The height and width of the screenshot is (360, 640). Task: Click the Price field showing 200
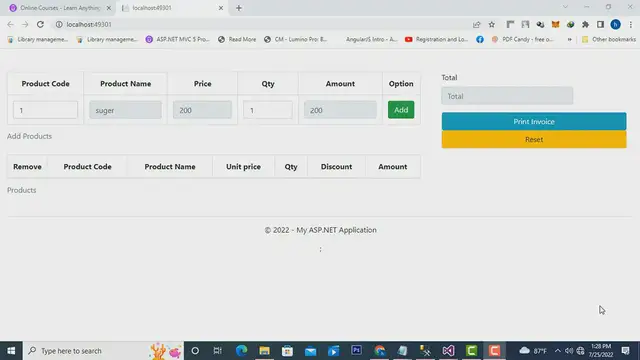202,110
